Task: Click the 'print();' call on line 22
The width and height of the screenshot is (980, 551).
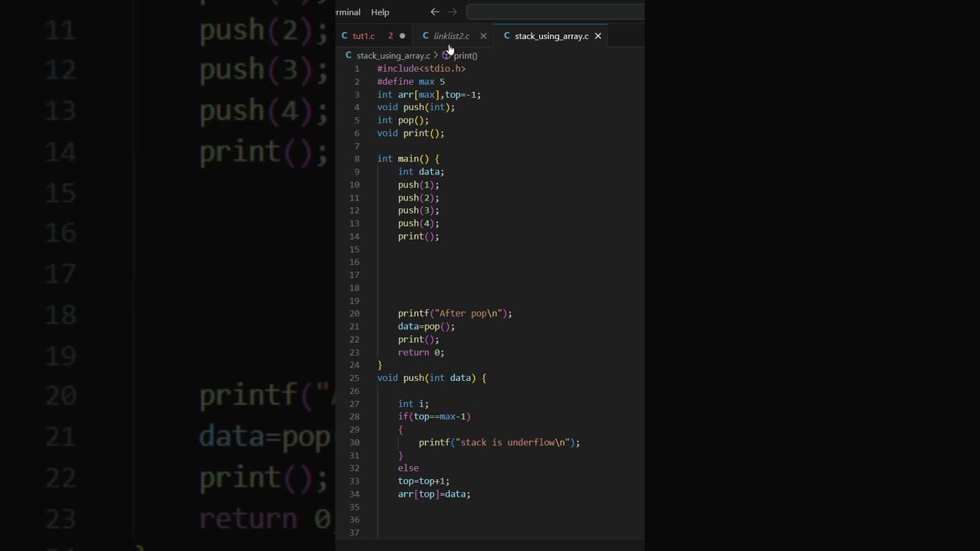Action: point(419,340)
